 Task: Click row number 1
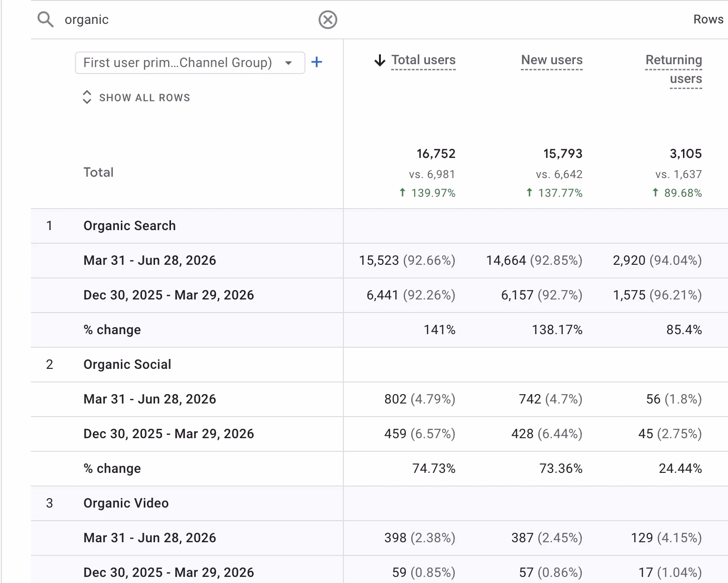[49, 226]
